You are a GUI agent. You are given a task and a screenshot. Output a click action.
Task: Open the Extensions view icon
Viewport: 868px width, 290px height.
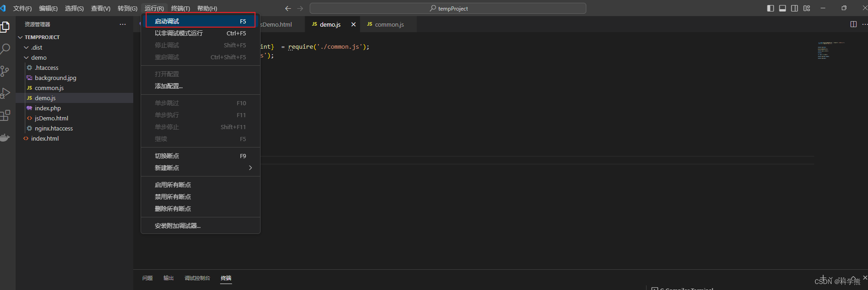click(x=5, y=115)
